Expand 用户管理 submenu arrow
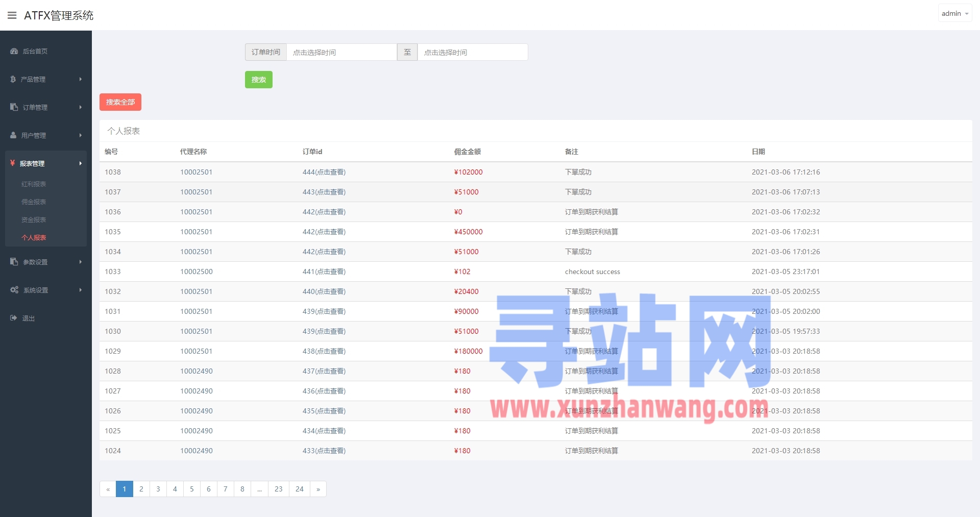The height and width of the screenshot is (517, 980). click(81, 135)
